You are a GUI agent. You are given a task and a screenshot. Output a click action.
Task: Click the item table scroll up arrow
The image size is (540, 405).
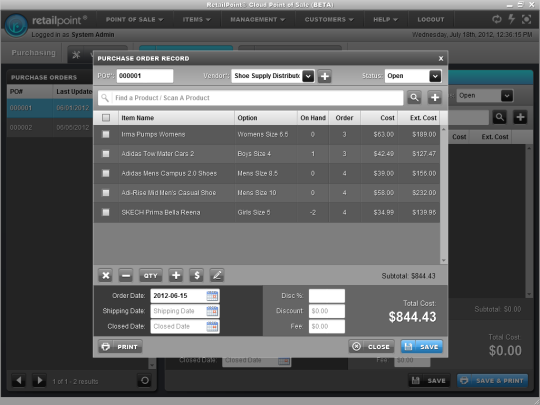click(444, 129)
